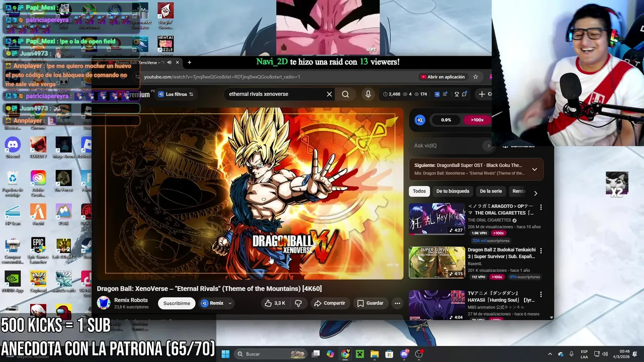Open Chrome from the taskbar
Viewport: 644px width, 362px height.
coord(345,354)
